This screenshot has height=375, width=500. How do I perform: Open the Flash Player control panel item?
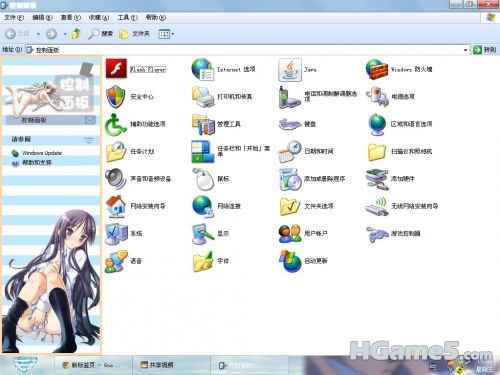116,69
